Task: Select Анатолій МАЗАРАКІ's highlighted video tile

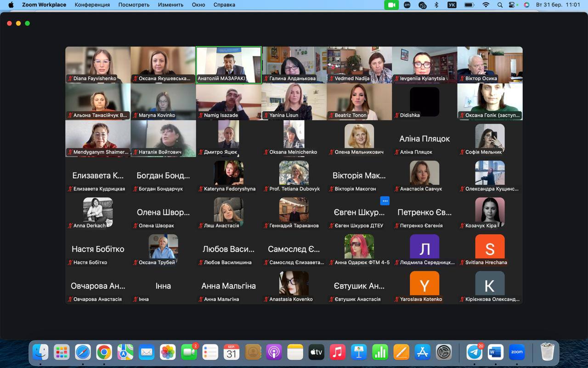Action: tap(229, 64)
